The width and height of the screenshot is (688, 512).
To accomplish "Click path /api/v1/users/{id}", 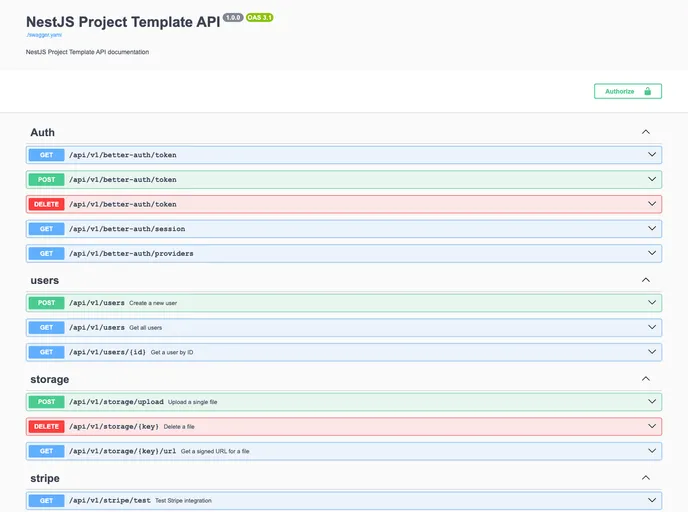I will [x=108, y=352].
